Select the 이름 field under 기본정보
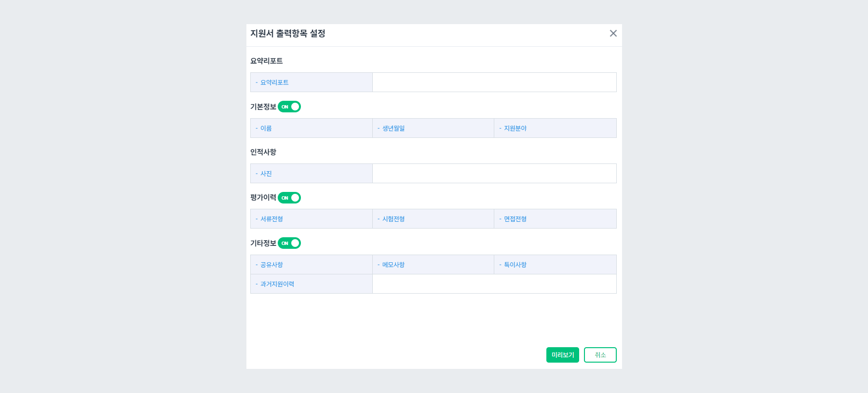The width and height of the screenshot is (868, 393). click(x=311, y=128)
